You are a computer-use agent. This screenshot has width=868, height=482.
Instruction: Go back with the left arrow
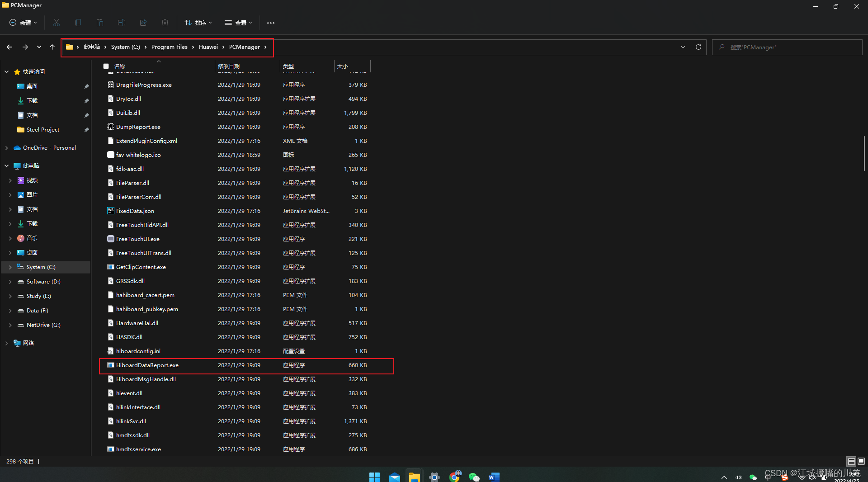click(x=9, y=47)
